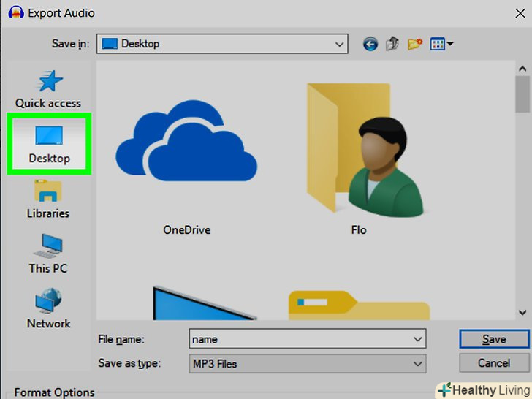This screenshot has height=399, width=532.
Task: Select Desktop in the places bar
Action: pyautogui.click(x=49, y=144)
